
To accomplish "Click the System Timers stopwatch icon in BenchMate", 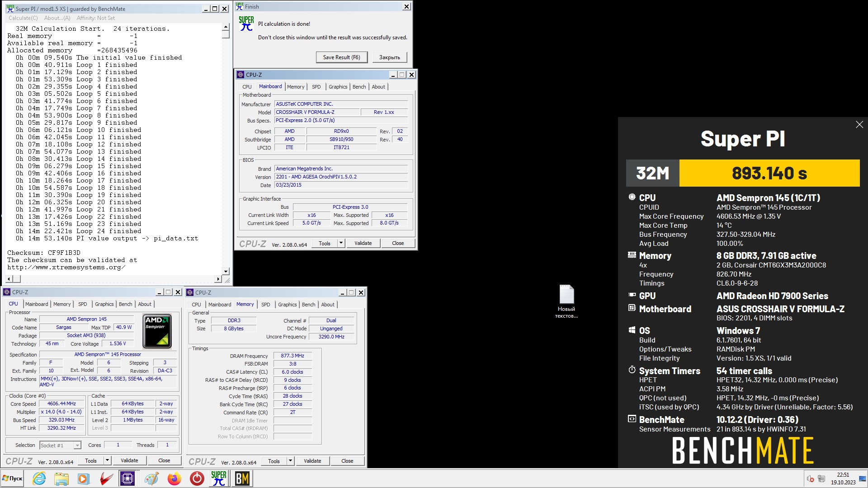I will click(632, 370).
